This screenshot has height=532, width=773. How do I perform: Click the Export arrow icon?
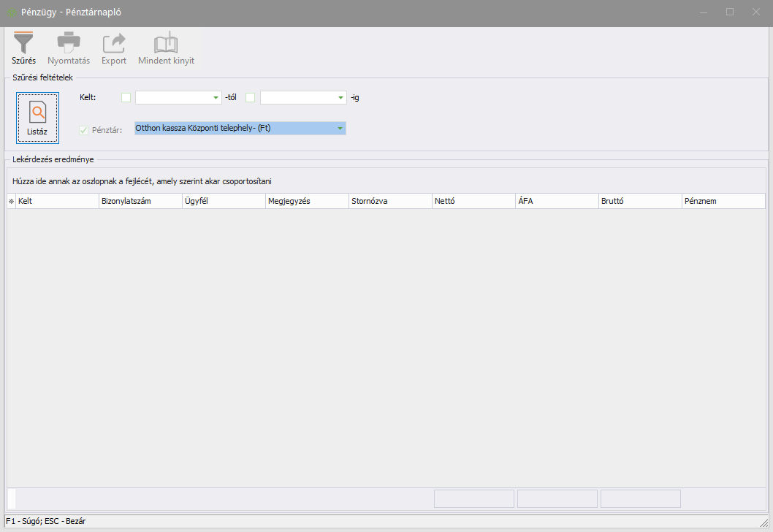114,42
